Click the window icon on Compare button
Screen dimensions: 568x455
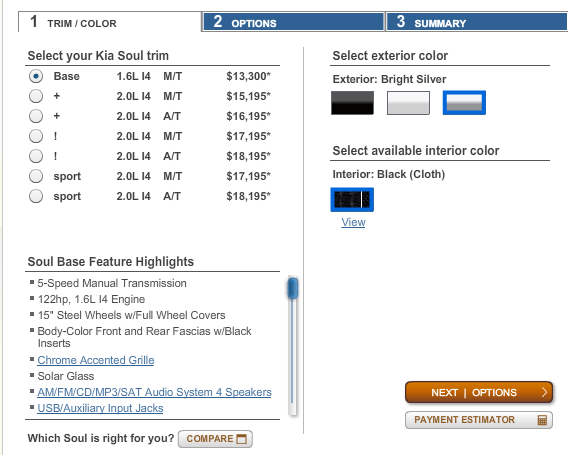coord(242,439)
